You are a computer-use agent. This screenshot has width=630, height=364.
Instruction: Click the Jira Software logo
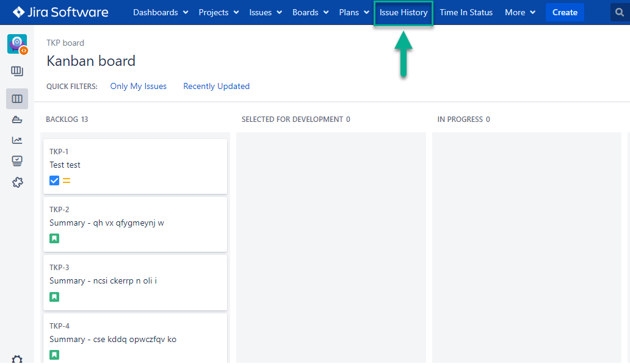(x=60, y=12)
